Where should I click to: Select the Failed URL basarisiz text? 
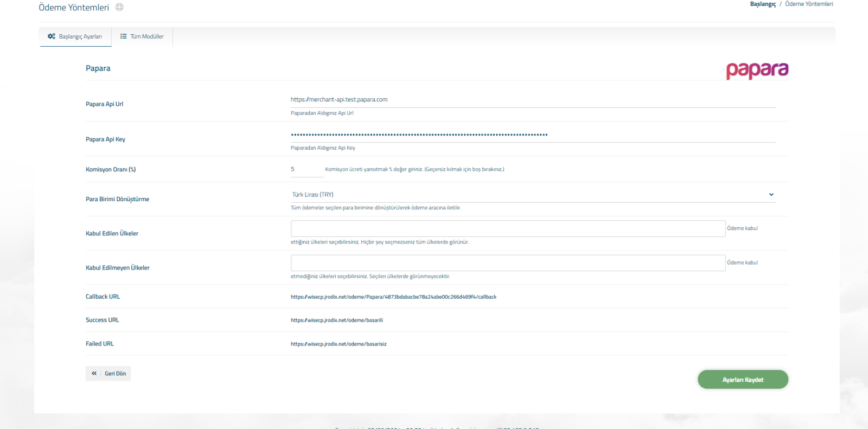pyautogui.click(x=339, y=344)
